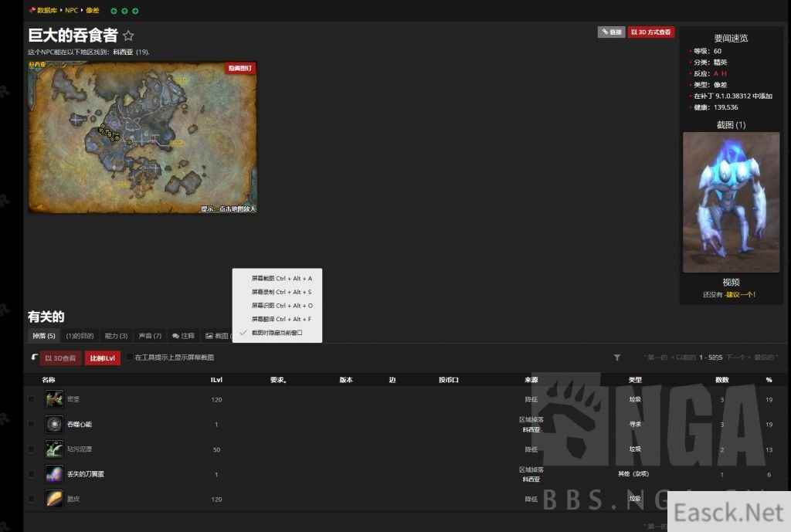Tick the checkbox for the first loot row
791x532 pixels.
31,399
